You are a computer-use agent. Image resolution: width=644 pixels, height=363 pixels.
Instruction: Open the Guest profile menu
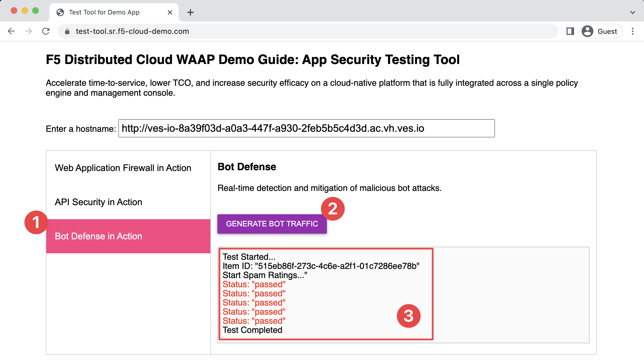click(x=601, y=31)
